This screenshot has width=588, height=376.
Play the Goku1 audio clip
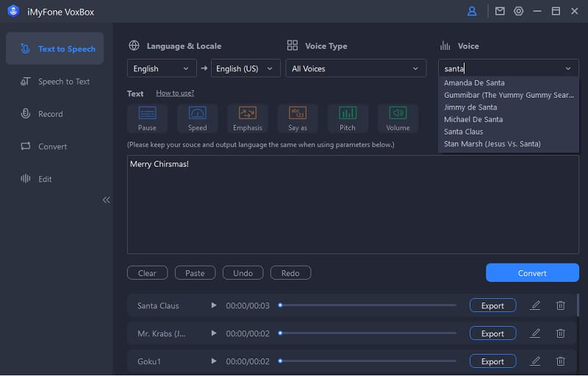click(x=214, y=361)
